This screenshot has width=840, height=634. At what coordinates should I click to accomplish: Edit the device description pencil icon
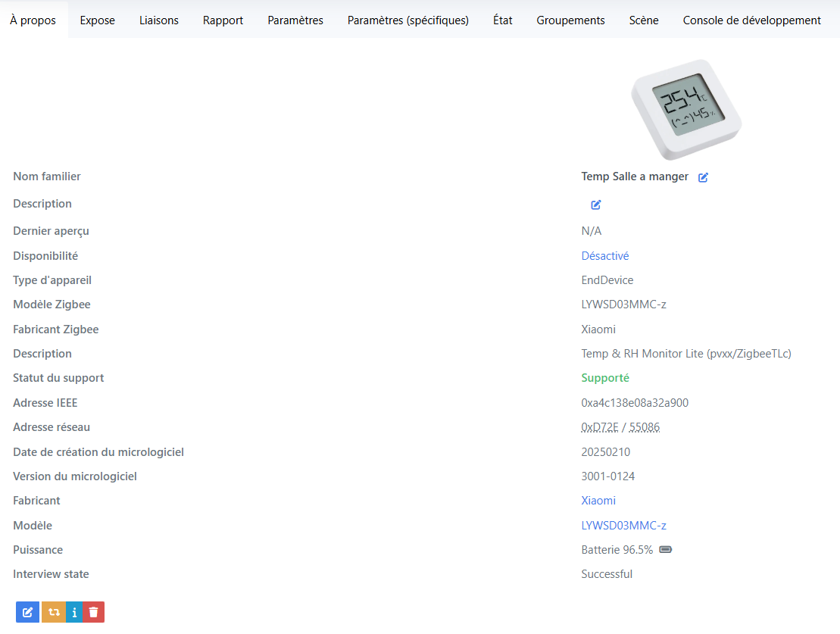pyautogui.click(x=595, y=205)
